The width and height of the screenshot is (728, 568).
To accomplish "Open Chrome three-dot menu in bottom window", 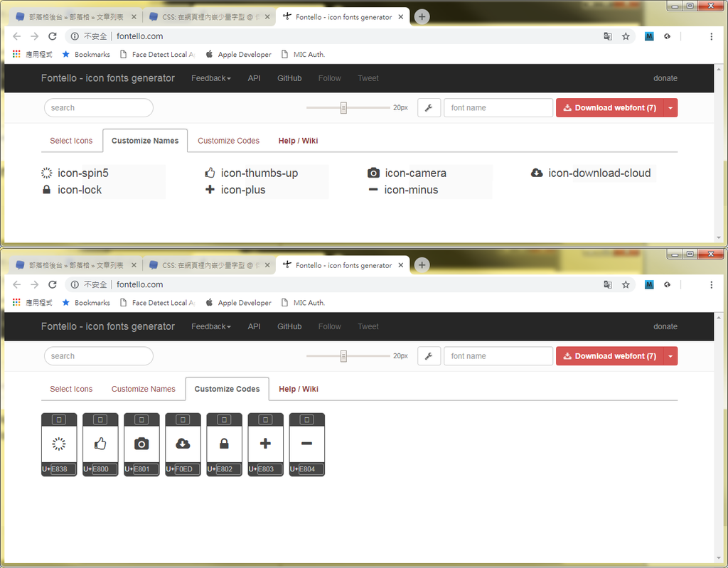I will 711,284.
